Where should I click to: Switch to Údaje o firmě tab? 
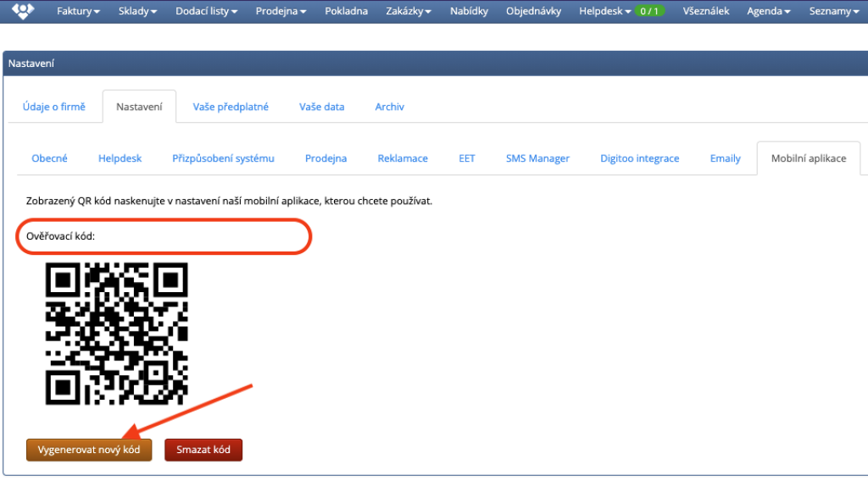point(53,107)
